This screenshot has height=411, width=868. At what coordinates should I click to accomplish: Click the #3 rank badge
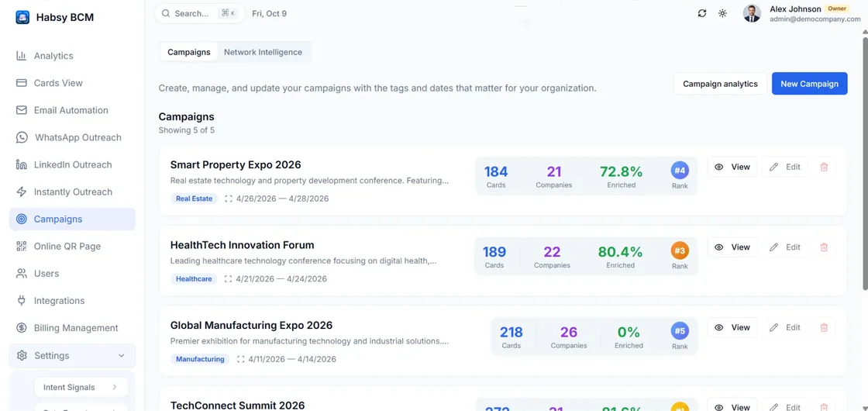tap(680, 250)
